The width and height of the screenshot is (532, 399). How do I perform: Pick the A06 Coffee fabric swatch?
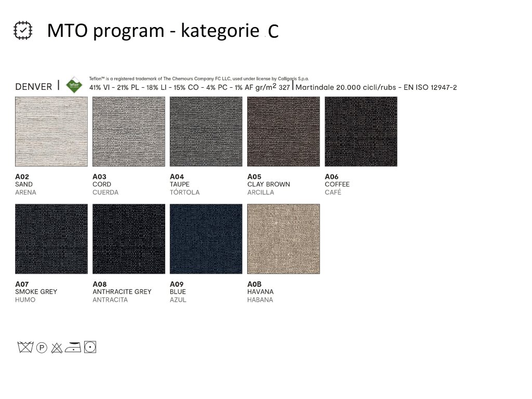coord(361,131)
